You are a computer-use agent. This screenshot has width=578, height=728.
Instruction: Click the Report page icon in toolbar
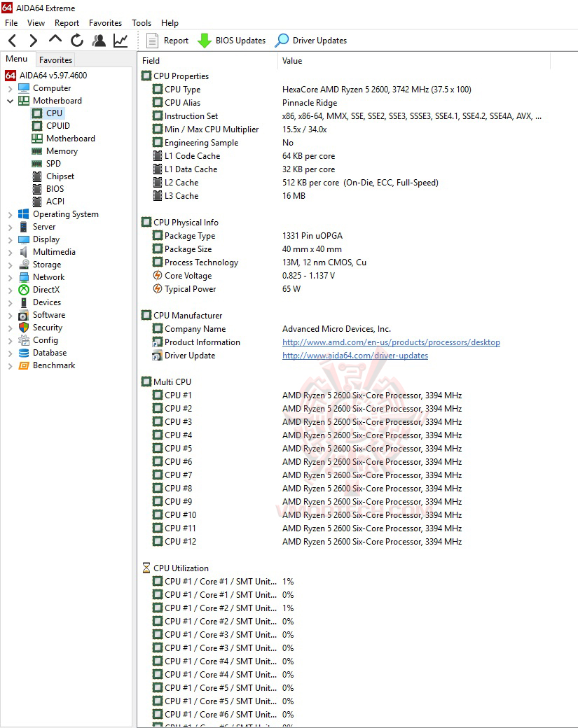152,41
